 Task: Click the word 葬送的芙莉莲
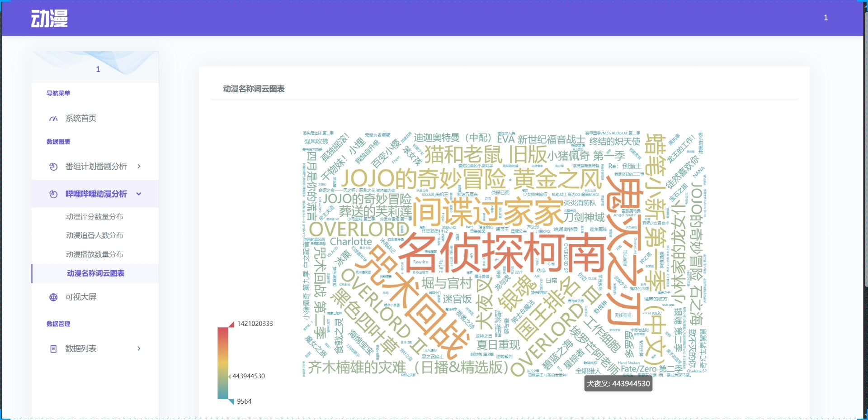pos(376,211)
